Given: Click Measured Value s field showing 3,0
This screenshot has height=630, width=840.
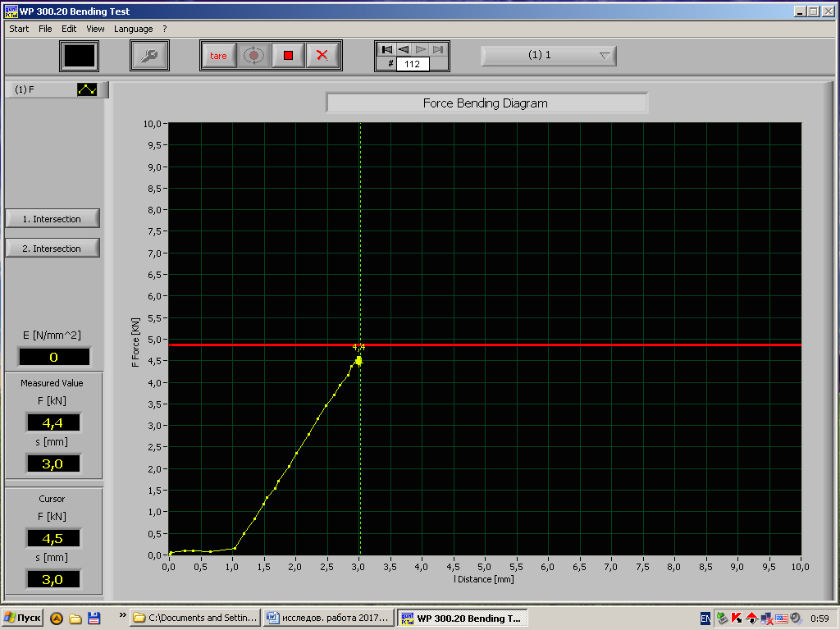Looking at the screenshot, I should 53,463.
